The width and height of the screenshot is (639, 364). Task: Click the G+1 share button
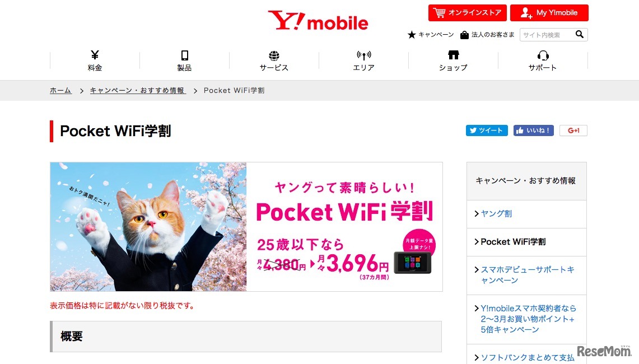[x=573, y=130]
